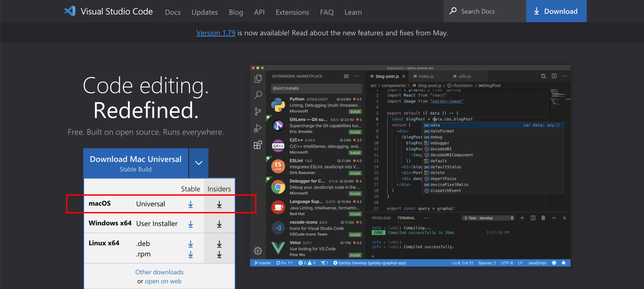644x289 pixels.
Task: Click the Visual Studio Code logo icon
Action: [x=70, y=11]
